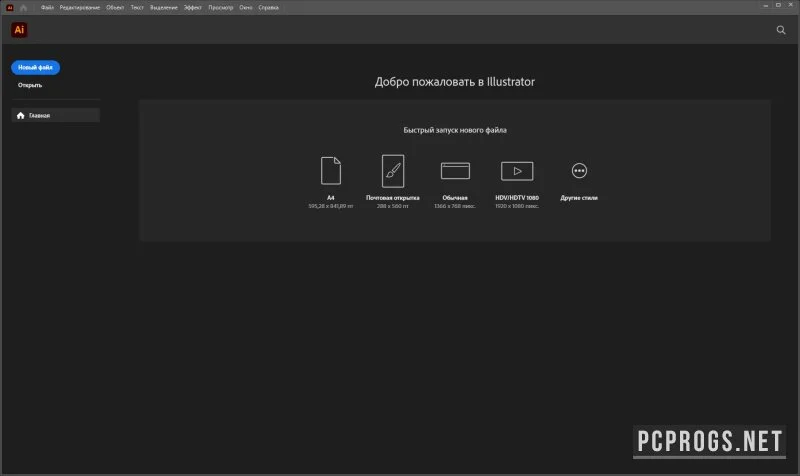Open the Просмотр menu
The image size is (800, 476).
[x=220, y=8]
